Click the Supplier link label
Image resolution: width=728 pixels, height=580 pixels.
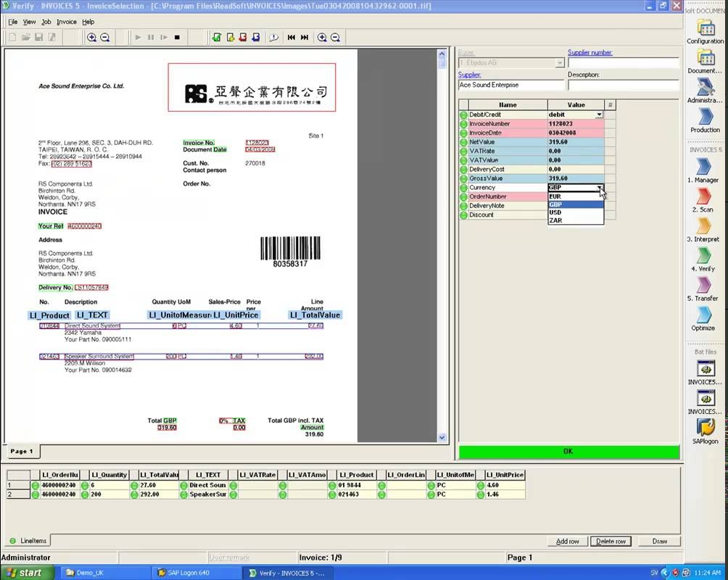[469, 75]
